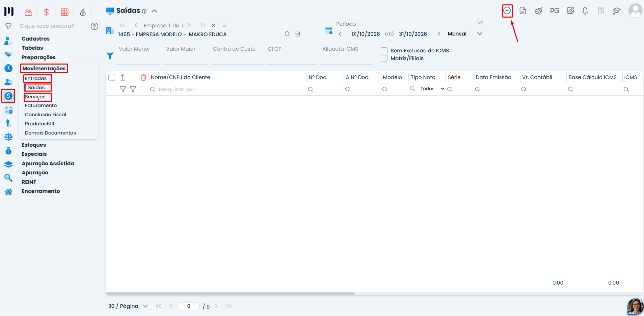Image resolution: width=644 pixels, height=316 pixels.
Task: Toggle the checkbox above the Período dropdown
Action: [480, 23]
